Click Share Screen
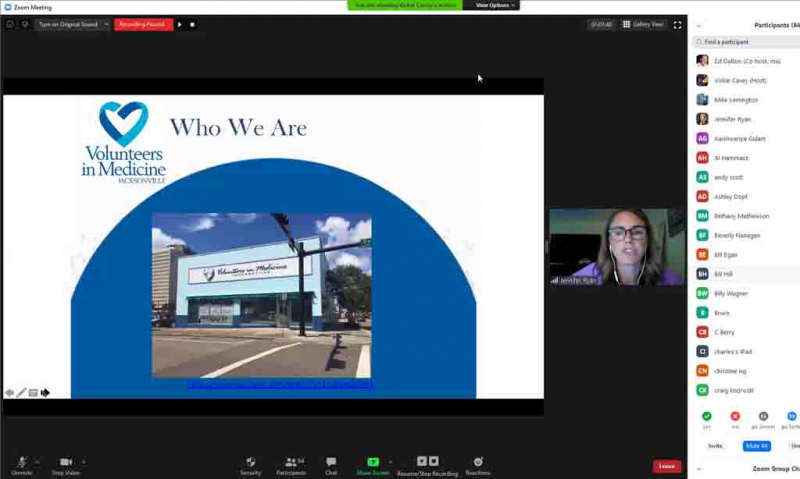Screen dimensions: 800x479 (x=373, y=466)
